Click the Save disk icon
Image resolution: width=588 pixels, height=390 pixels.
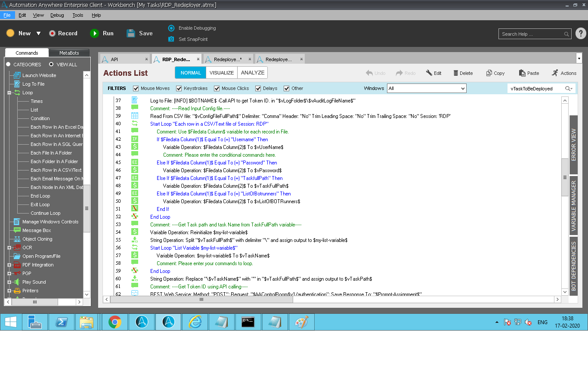pyautogui.click(x=131, y=34)
